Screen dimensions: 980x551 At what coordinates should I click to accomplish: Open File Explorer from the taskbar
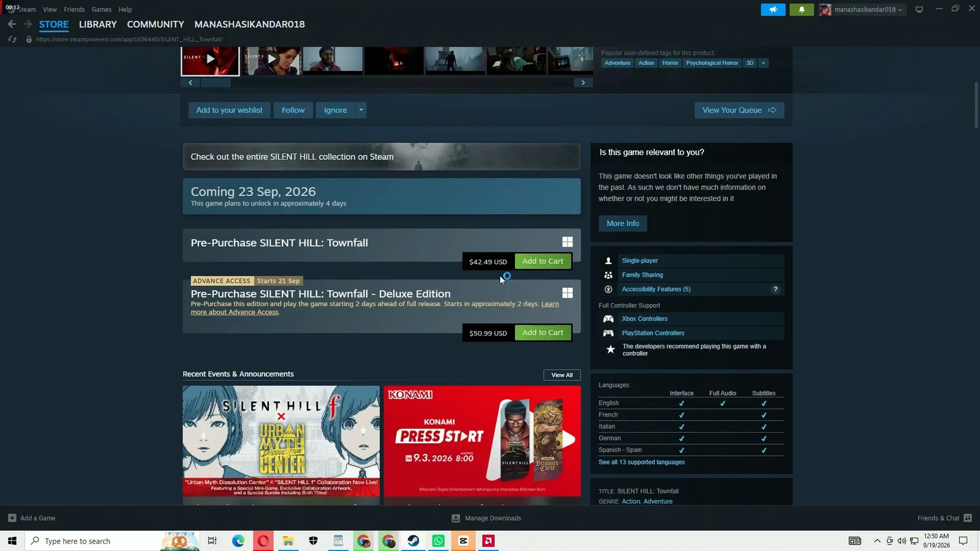288,541
